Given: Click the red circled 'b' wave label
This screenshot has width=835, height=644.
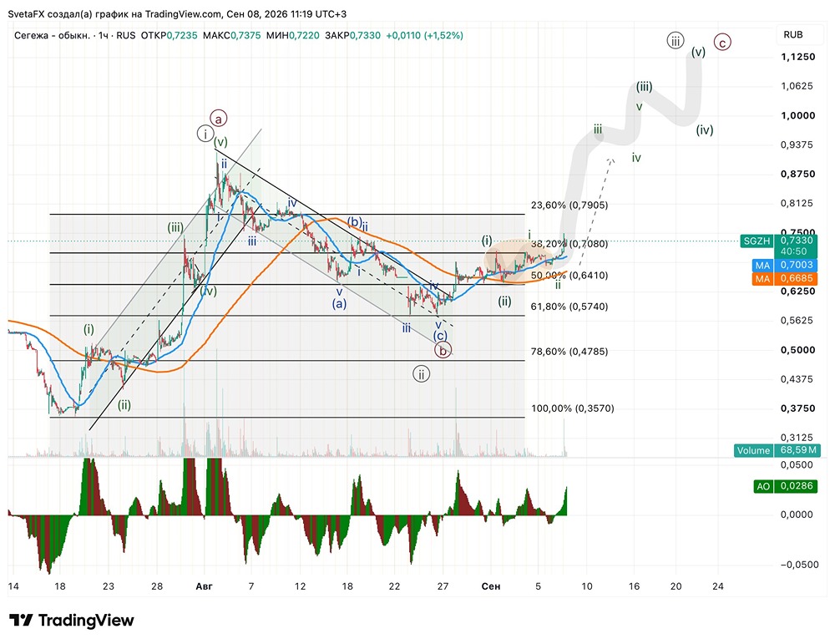Looking at the screenshot, I should 443,351.
